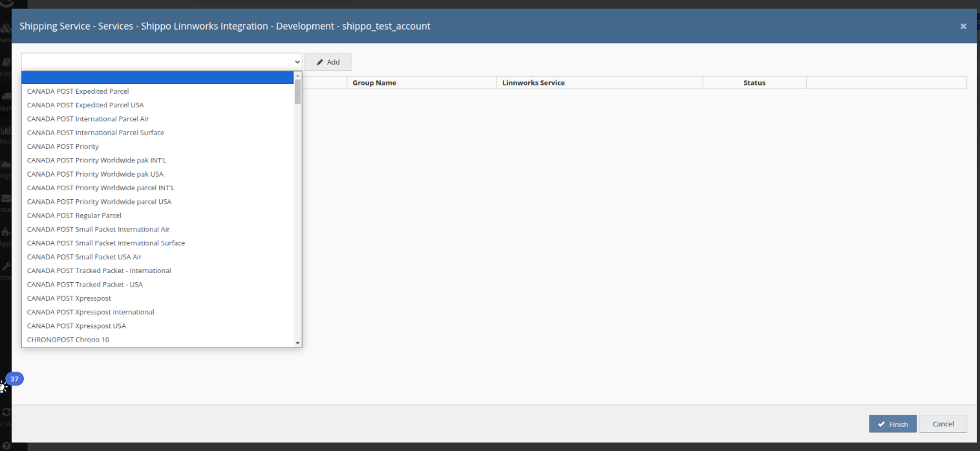Select CANADA POST Priority Worldwide parcel INT'L
Viewport: 980px width, 451px height.
pos(158,188)
